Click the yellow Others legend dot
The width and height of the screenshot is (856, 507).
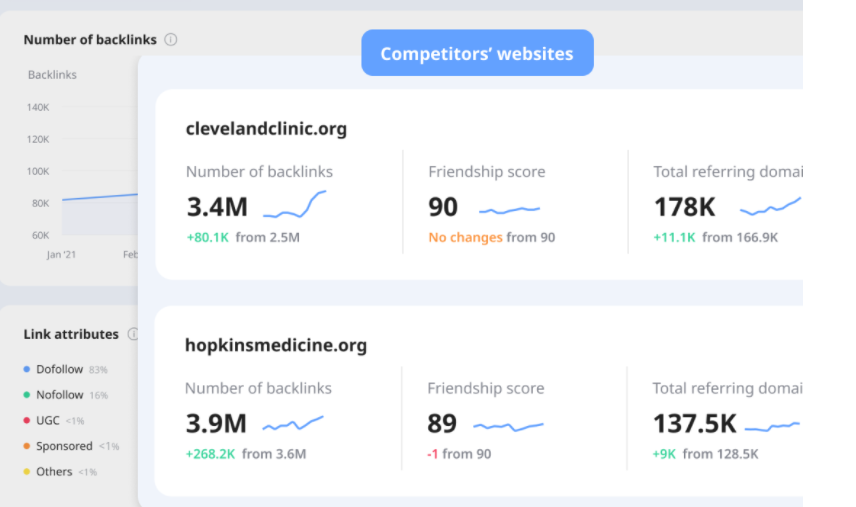(27, 472)
